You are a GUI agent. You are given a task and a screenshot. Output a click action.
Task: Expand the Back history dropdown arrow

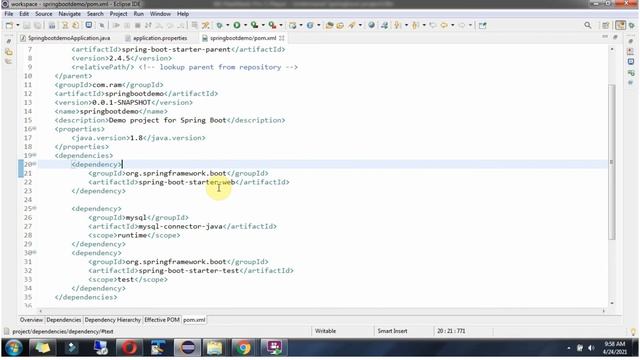[x=452, y=25]
